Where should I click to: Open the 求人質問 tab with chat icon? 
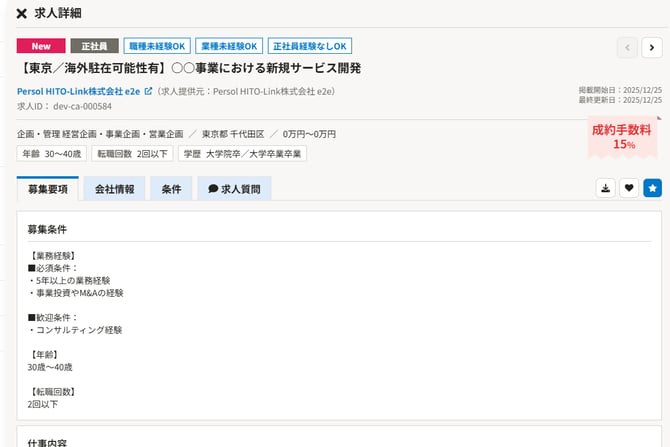pyautogui.click(x=234, y=188)
